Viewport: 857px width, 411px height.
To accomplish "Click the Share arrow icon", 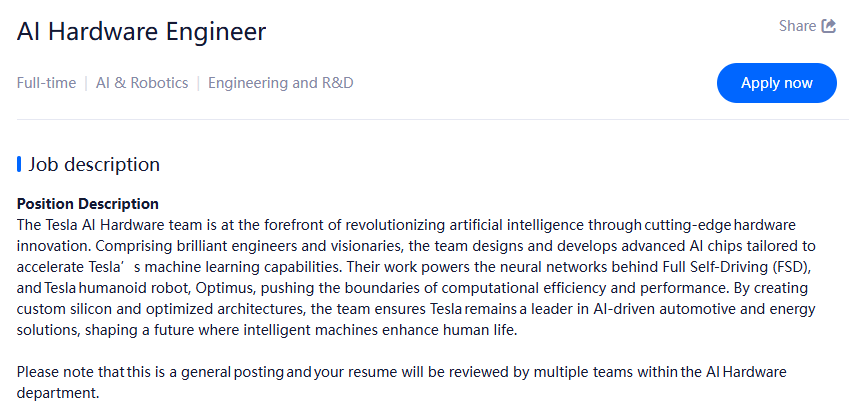I will click(x=829, y=26).
